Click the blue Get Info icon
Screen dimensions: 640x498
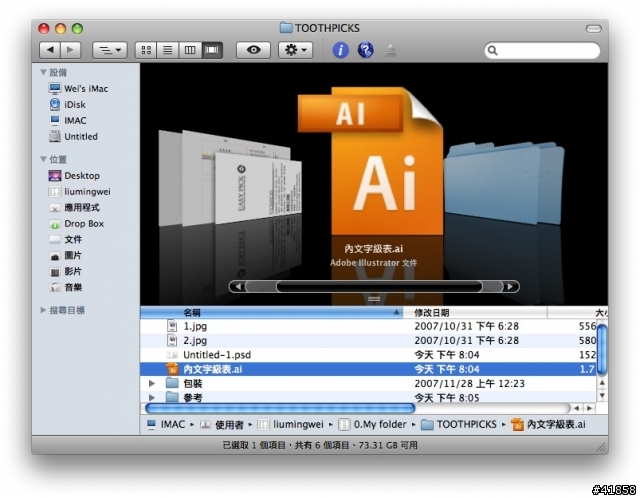tap(340, 50)
